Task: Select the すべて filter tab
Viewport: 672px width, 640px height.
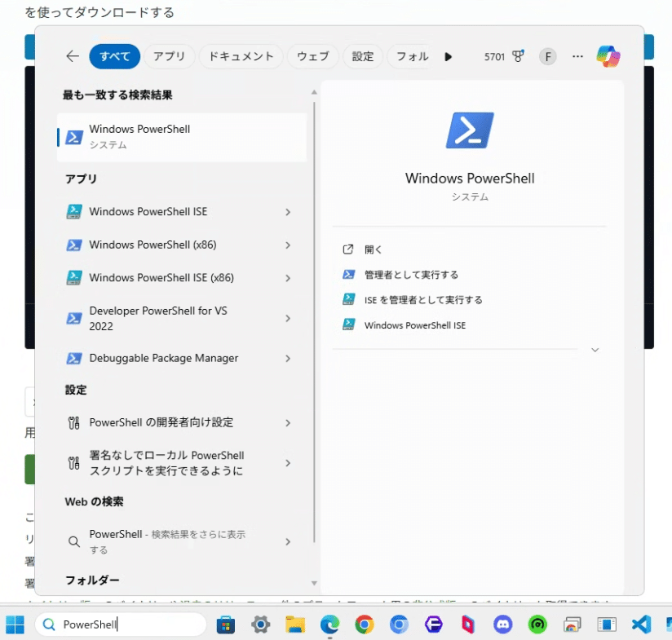Action: click(x=114, y=56)
